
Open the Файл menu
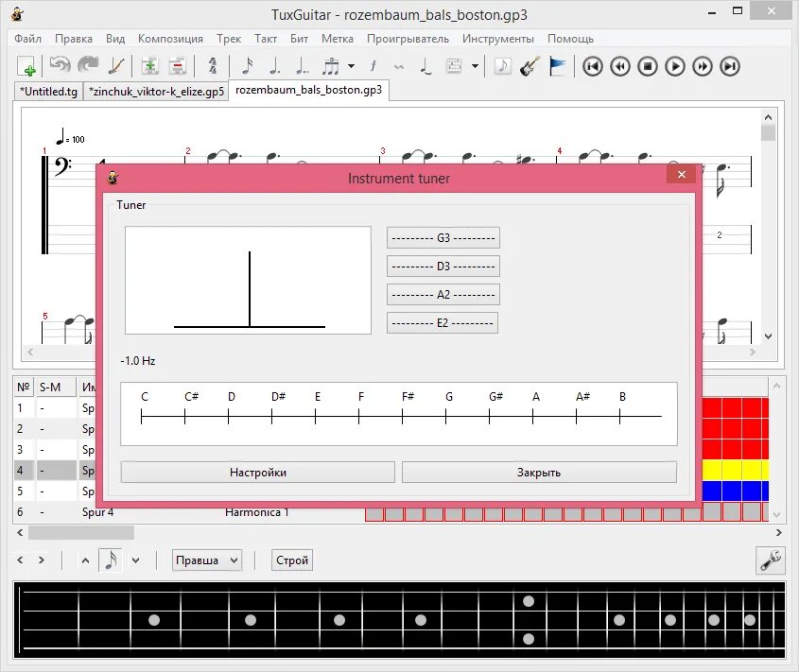coord(28,39)
